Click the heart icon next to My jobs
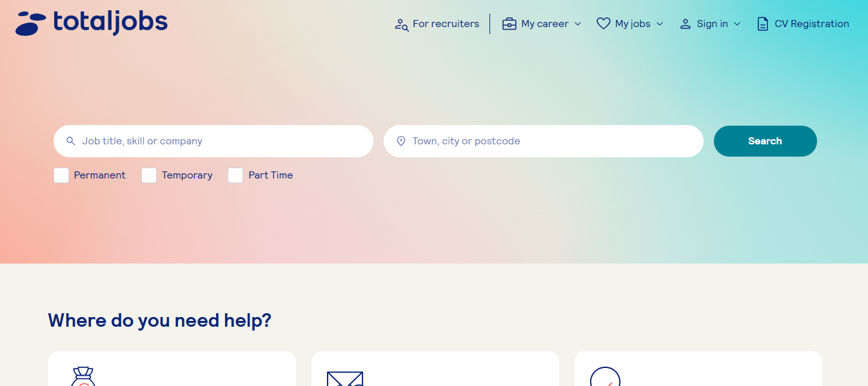The width and height of the screenshot is (868, 386). (603, 23)
